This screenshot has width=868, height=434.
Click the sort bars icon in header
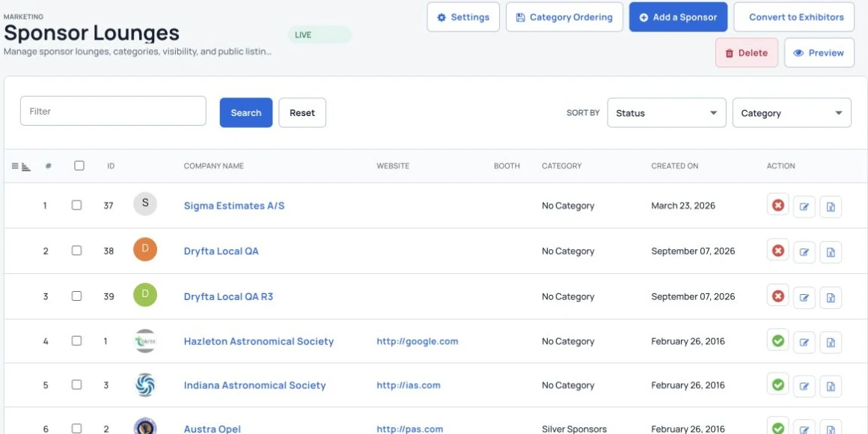(26, 166)
